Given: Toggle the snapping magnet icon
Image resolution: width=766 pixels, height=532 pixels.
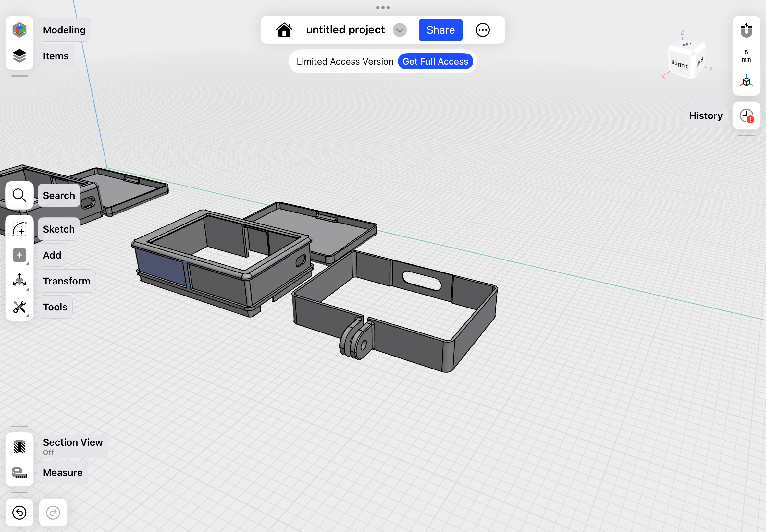Looking at the screenshot, I should (746, 30).
